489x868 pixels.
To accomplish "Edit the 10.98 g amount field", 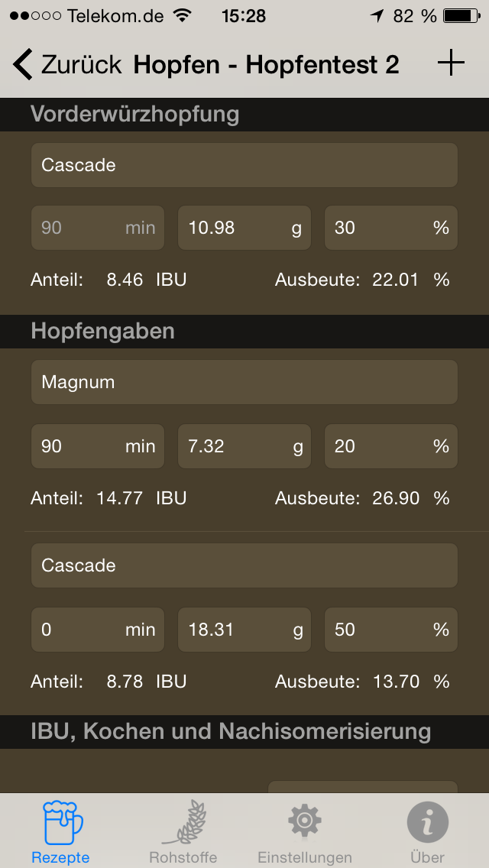I will (x=244, y=228).
